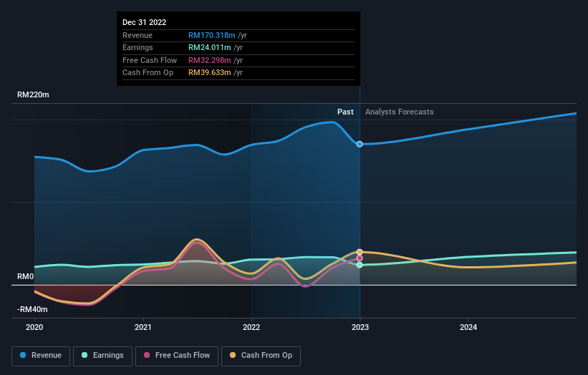The height and width of the screenshot is (375, 588).
Task: Toggle the Cash From Op legend series
Action: tap(261, 356)
